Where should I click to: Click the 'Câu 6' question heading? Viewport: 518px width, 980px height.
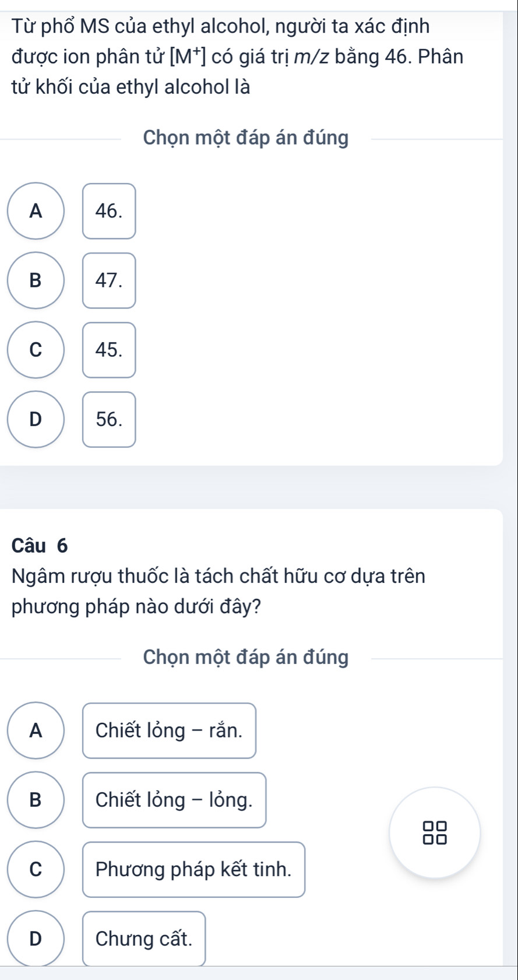pyautogui.click(x=40, y=546)
